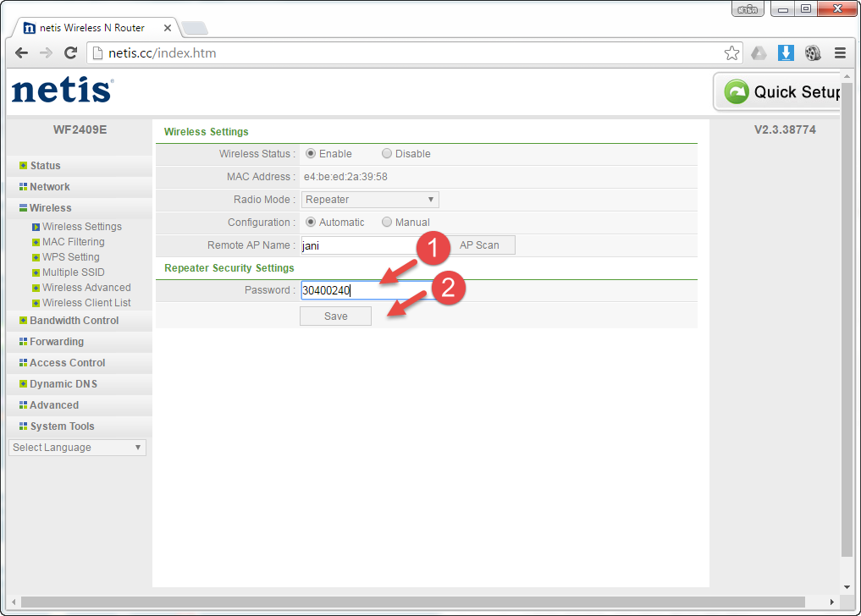Open the Chrome hamburger menu
861x616 pixels.
pos(840,52)
